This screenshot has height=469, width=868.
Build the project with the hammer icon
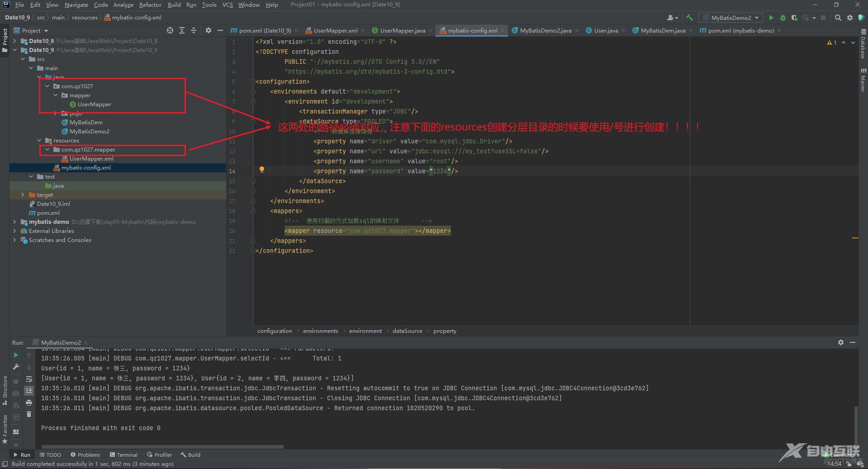pyautogui.click(x=689, y=18)
